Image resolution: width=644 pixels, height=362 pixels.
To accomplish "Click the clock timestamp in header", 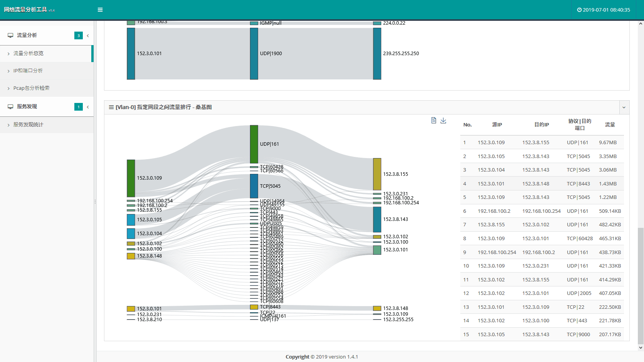I will (604, 10).
